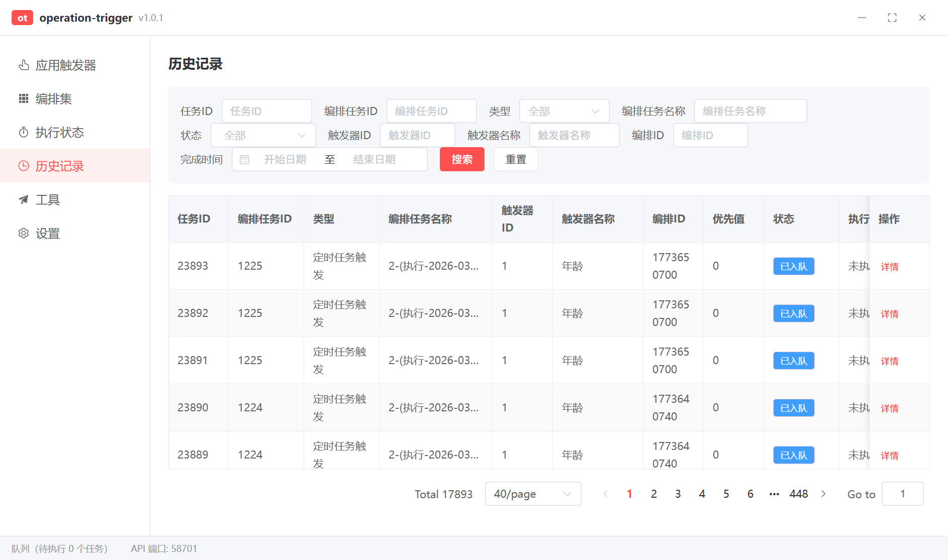Click the gear icon beside 设置

click(x=24, y=234)
